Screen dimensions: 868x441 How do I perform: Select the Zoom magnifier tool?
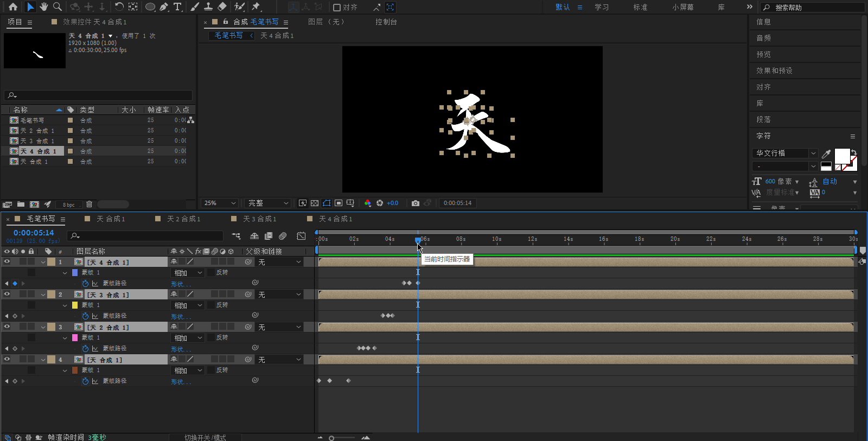[x=57, y=7]
